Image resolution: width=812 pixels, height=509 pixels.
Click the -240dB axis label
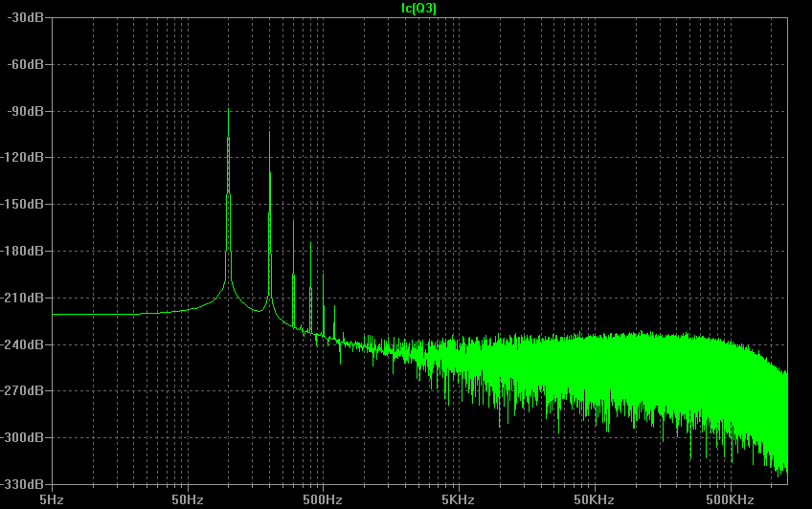tap(22, 344)
